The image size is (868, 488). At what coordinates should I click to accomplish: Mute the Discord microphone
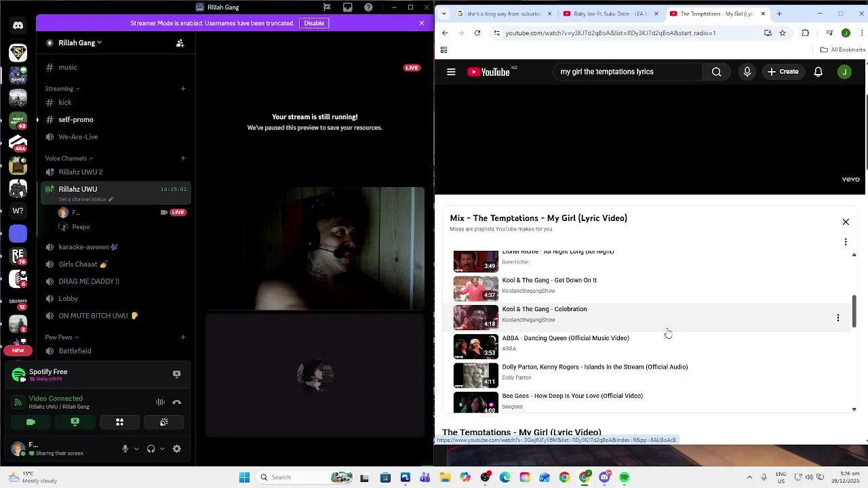coord(125,449)
